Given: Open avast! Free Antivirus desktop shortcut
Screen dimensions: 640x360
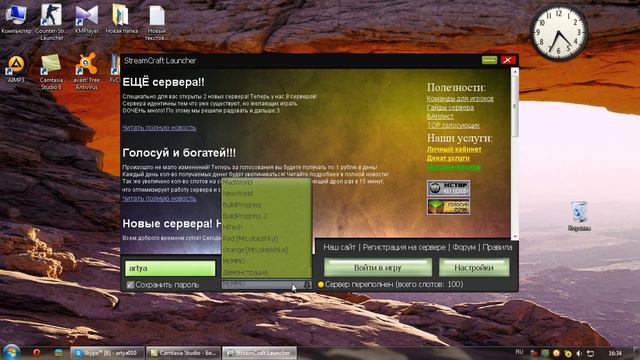Looking at the screenshot, I should (x=86, y=71).
